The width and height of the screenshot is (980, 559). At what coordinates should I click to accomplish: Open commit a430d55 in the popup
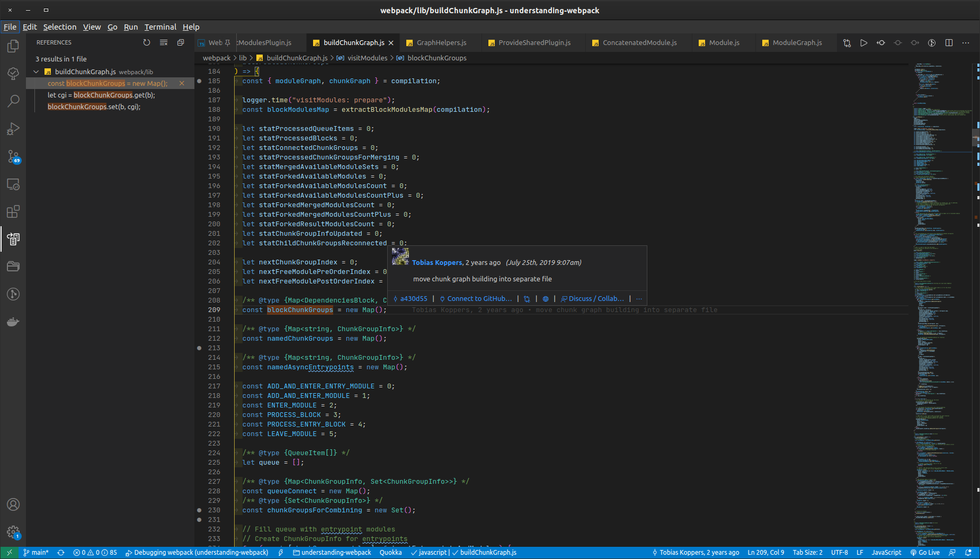point(413,298)
